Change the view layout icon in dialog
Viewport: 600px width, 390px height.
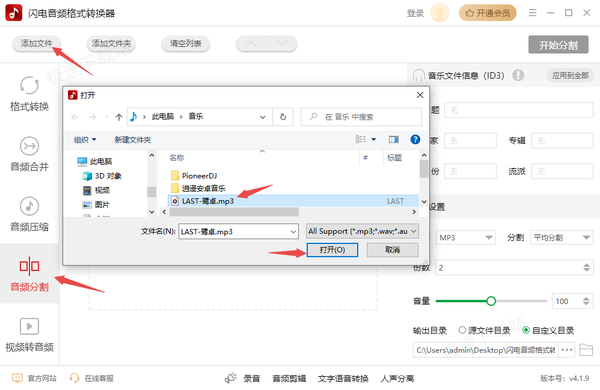[360, 139]
